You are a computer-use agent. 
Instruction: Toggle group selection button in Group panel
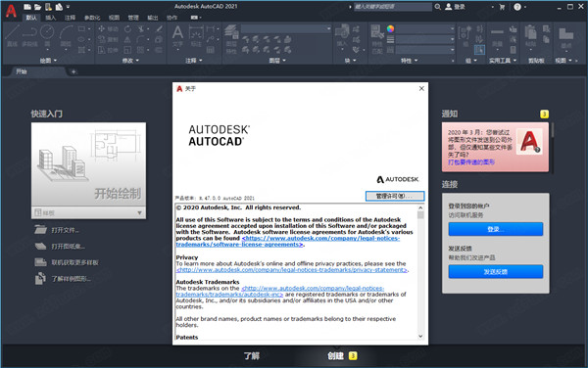tap(479, 49)
